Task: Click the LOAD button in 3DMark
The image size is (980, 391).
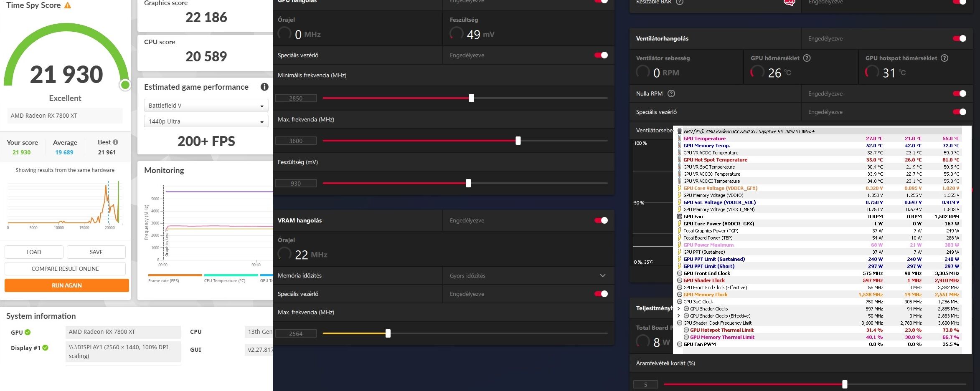Action: pos(34,252)
